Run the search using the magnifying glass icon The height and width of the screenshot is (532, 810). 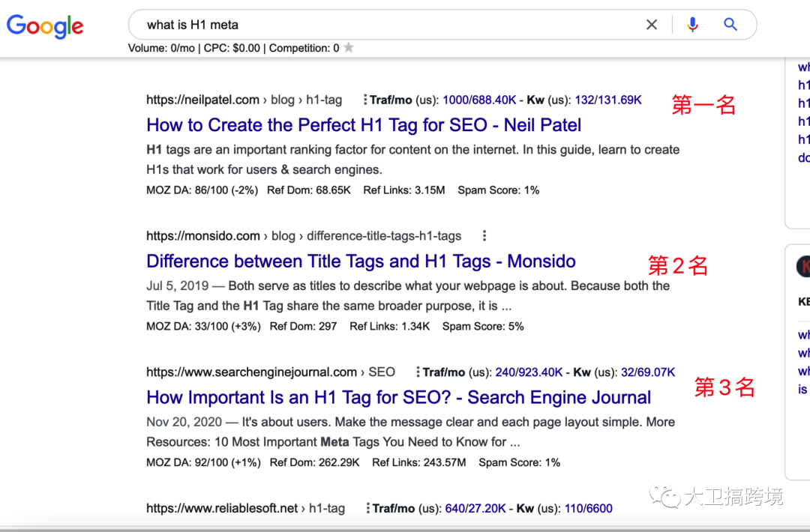[730, 24]
